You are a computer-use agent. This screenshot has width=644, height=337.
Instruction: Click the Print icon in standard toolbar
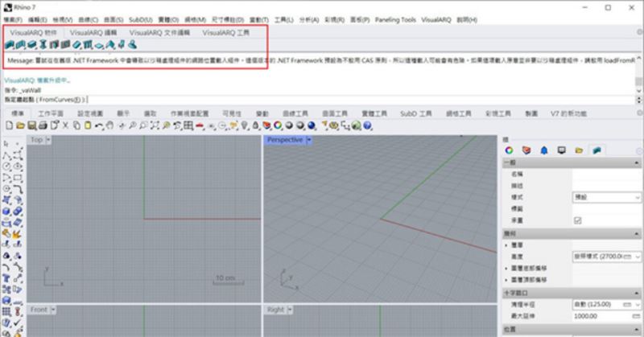coord(43,125)
